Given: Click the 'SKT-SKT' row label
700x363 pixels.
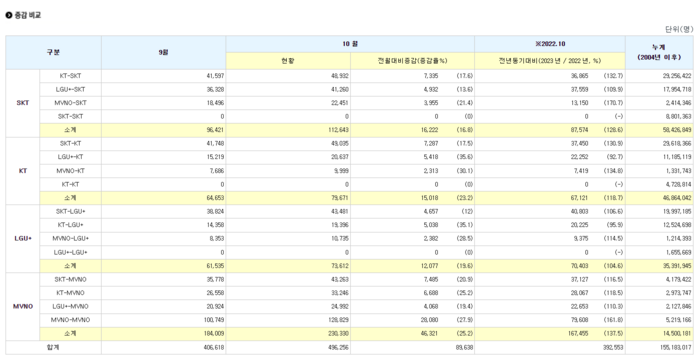Looking at the screenshot, I should click(x=71, y=117).
